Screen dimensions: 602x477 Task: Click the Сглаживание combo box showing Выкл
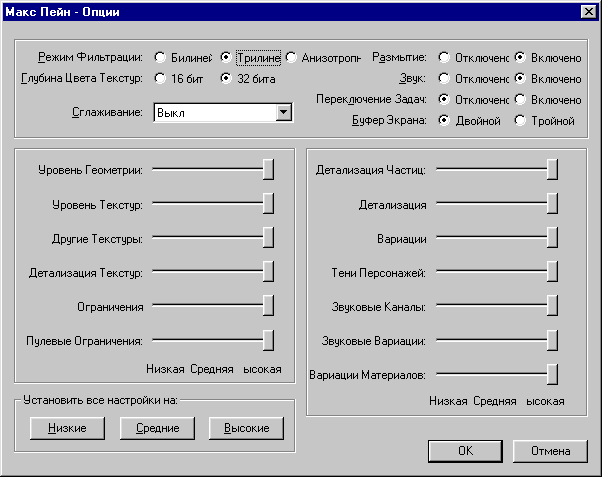tap(223, 113)
